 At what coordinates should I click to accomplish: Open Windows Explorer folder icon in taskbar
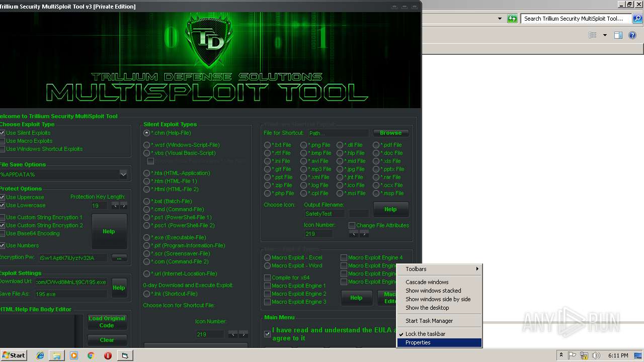coord(57,355)
